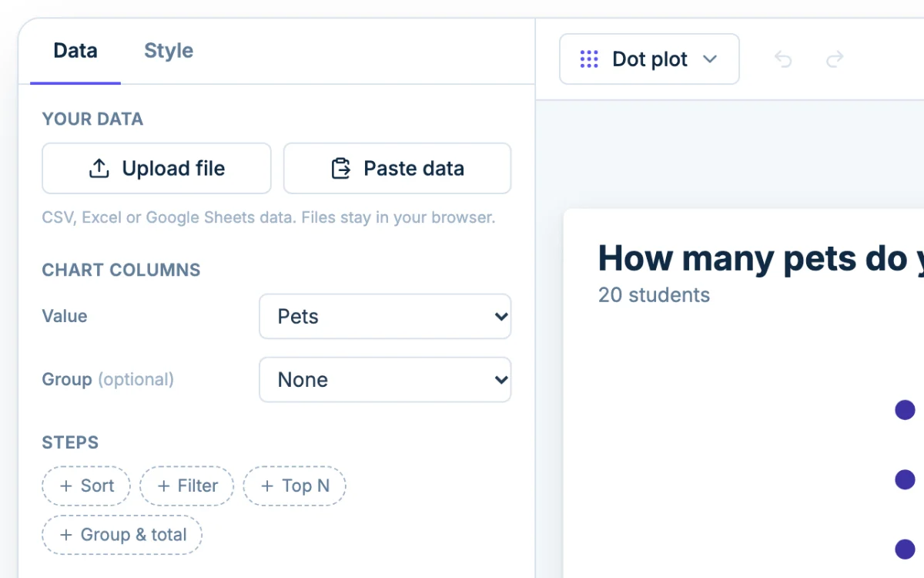Click the "Value" field label

(x=65, y=316)
